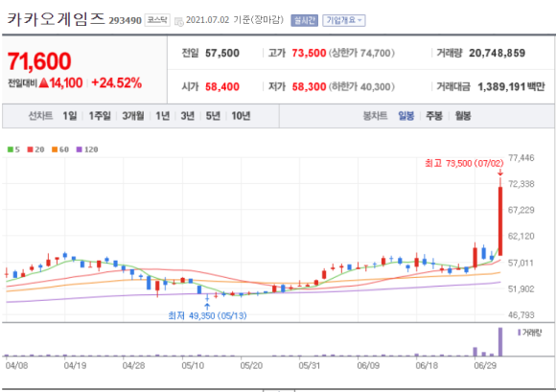Click the change percent +24.52%
Screen dimensions: 556x392
116,83
